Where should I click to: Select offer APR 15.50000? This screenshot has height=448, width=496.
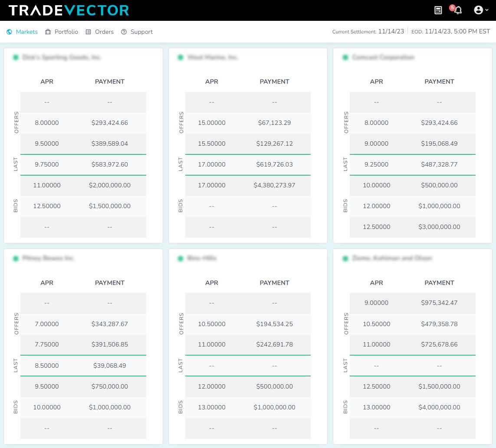click(x=212, y=144)
